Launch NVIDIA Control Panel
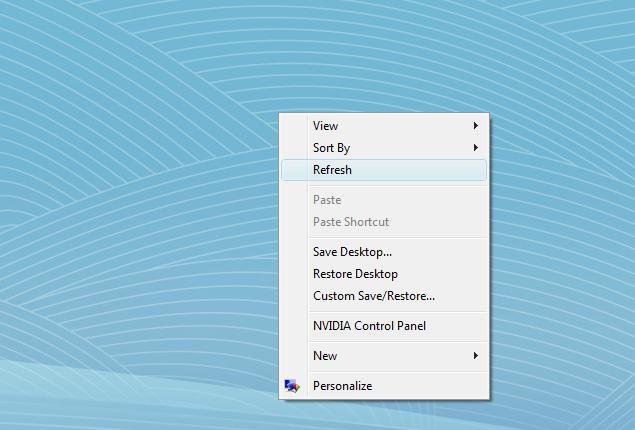The width and height of the screenshot is (635, 430). 384,326
